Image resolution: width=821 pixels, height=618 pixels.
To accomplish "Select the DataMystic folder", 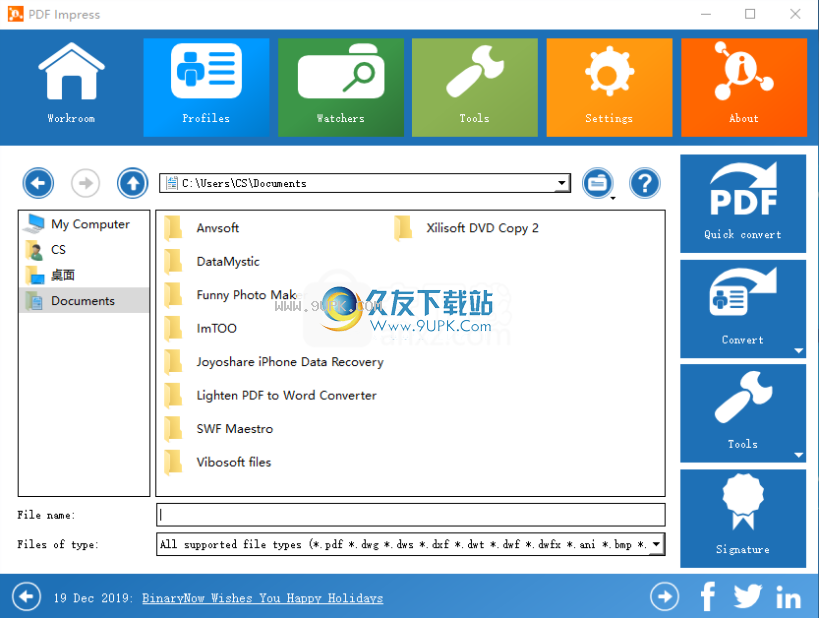I will [212, 261].
